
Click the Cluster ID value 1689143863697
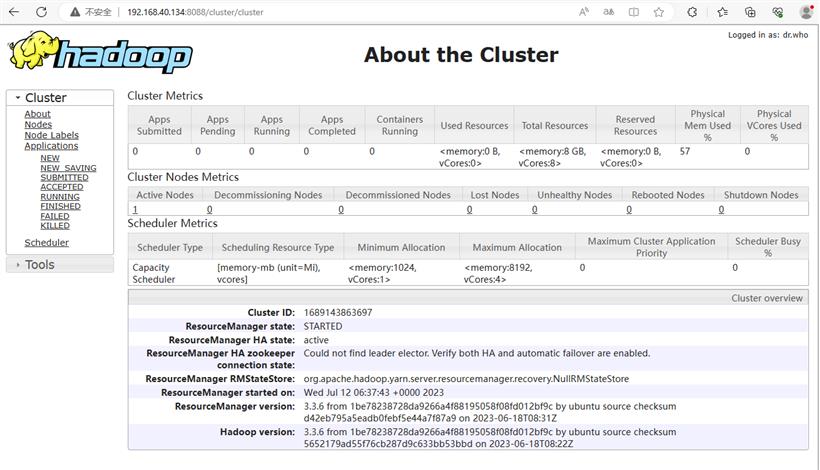tap(338, 313)
